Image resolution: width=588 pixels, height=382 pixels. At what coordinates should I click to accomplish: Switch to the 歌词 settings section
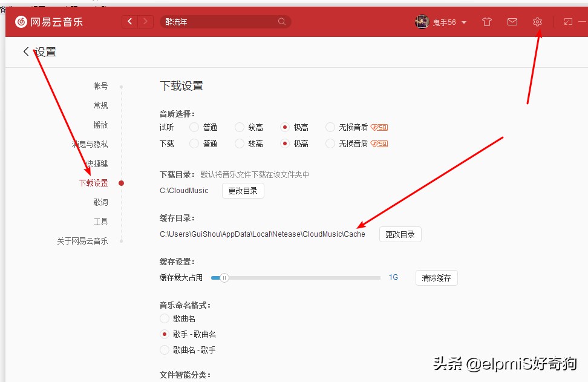click(x=101, y=202)
